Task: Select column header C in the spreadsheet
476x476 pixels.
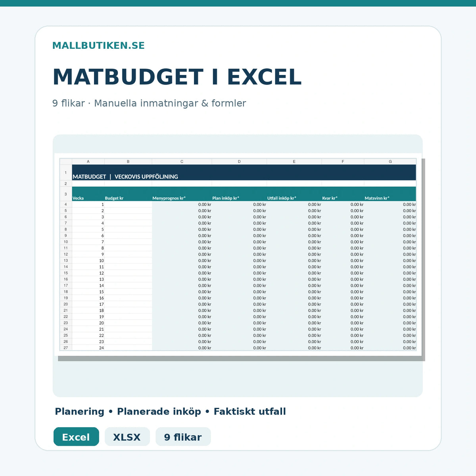Action: 182,161
